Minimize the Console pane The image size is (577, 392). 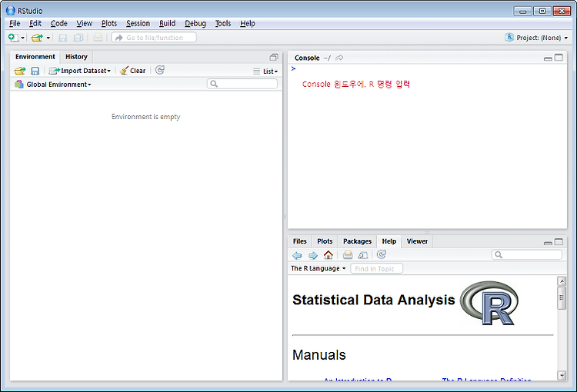(548, 58)
